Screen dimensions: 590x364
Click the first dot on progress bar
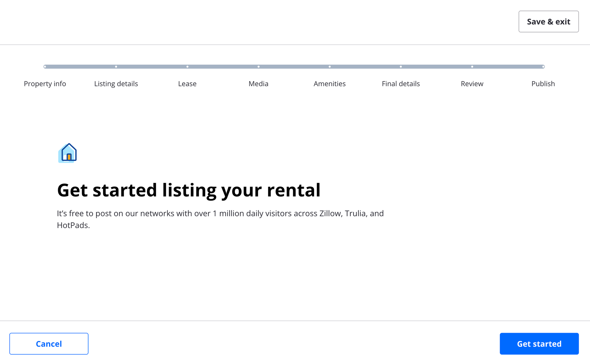pos(45,67)
